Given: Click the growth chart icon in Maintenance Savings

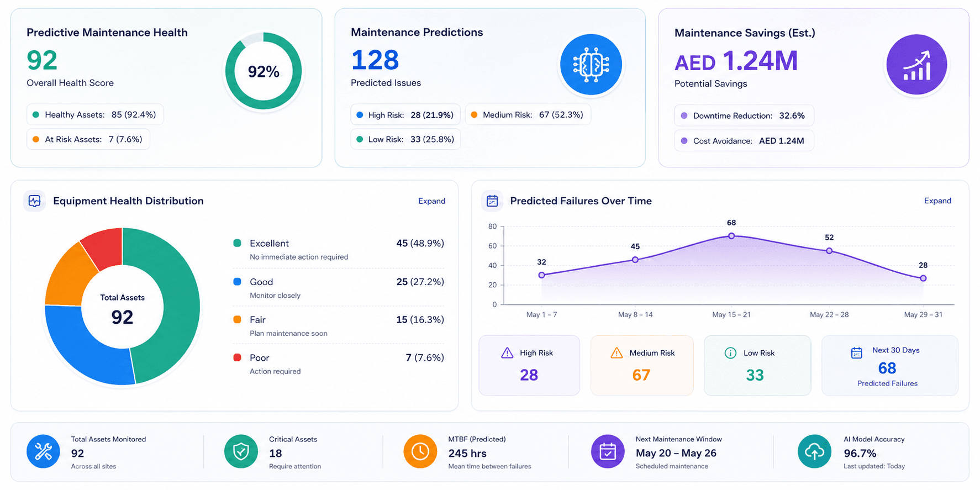Looking at the screenshot, I should point(916,65).
